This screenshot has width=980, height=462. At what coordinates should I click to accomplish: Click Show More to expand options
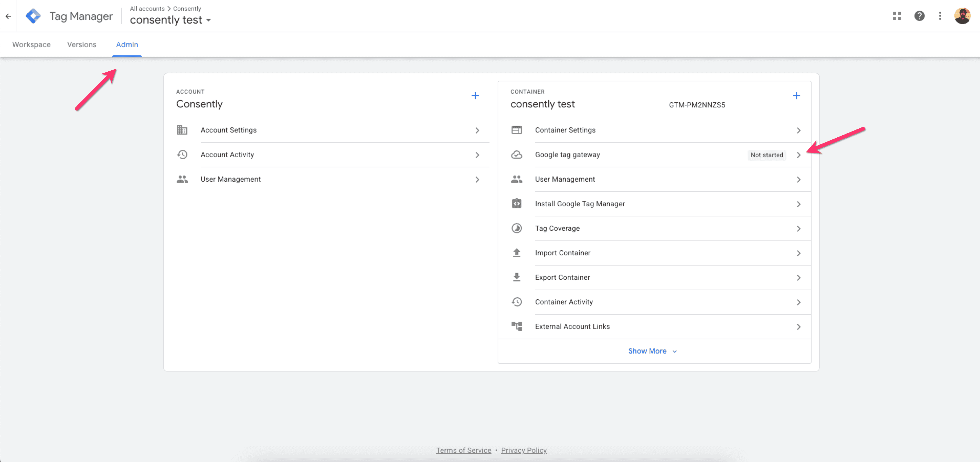(647, 351)
